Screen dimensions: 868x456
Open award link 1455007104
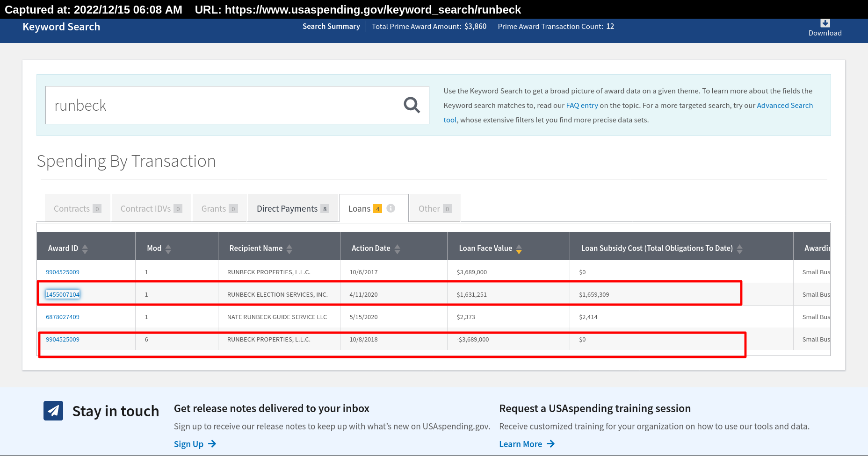(x=63, y=294)
